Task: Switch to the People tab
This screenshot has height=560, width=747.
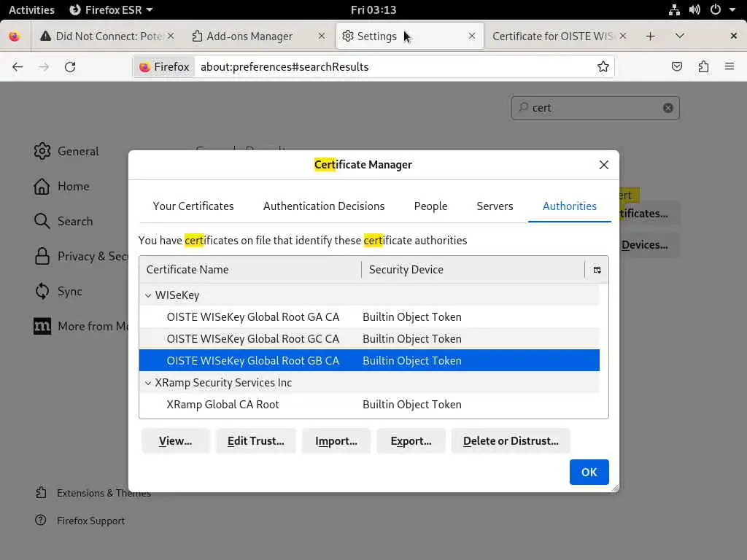Action: point(430,206)
